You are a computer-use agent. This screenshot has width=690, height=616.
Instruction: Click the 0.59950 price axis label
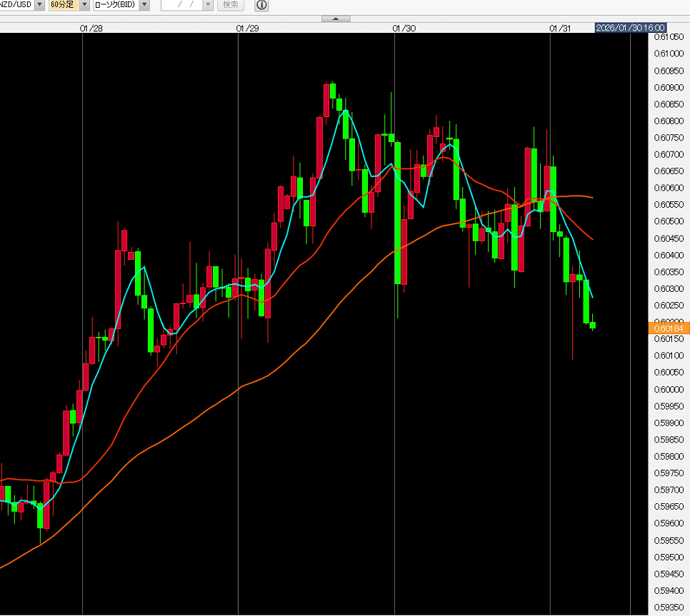[669, 406]
